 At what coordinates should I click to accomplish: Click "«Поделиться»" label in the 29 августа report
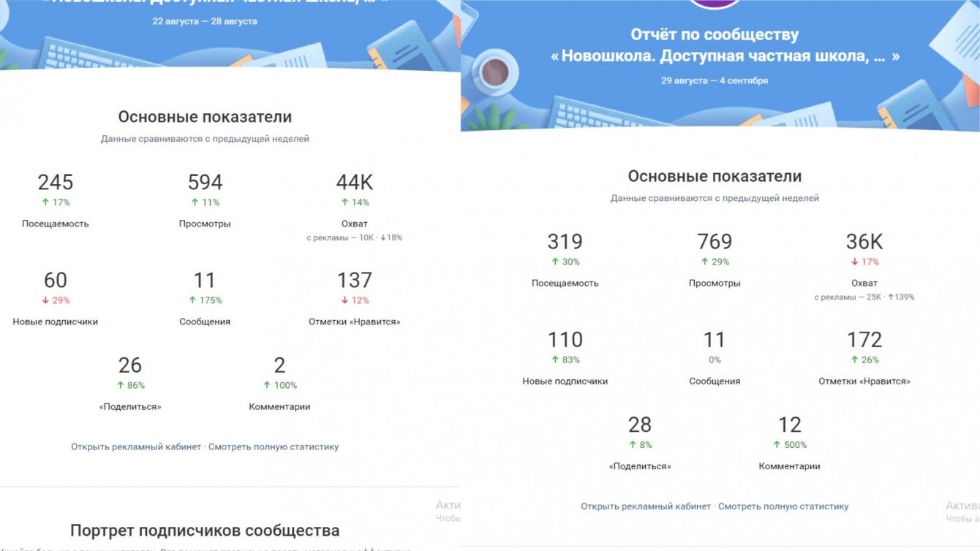pos(640,465)
